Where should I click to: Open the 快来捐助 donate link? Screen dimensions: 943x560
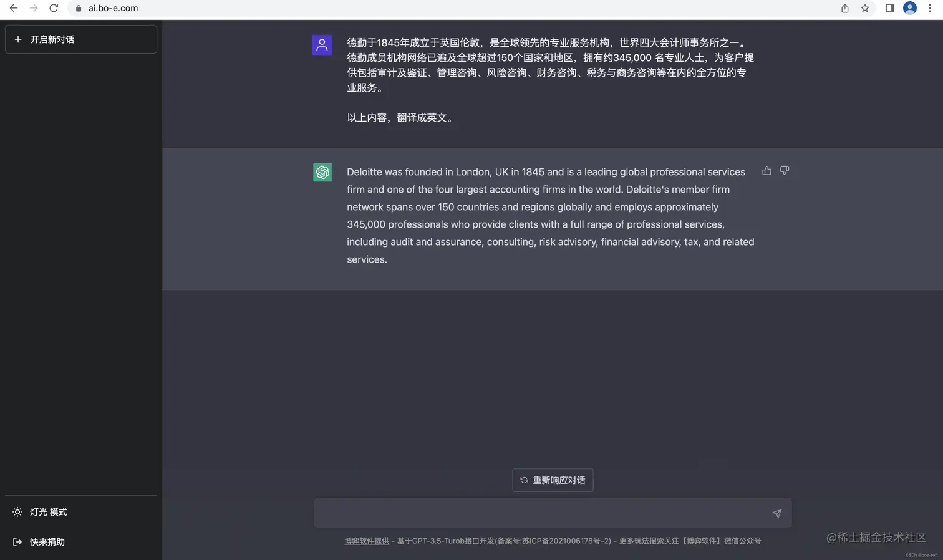click(x=81, y=542)
